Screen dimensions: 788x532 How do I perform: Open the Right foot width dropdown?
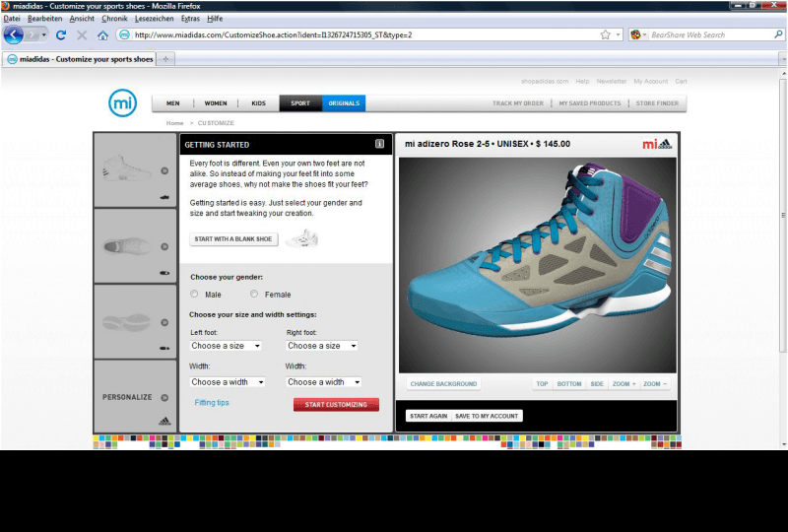click(x=324, y=382)
